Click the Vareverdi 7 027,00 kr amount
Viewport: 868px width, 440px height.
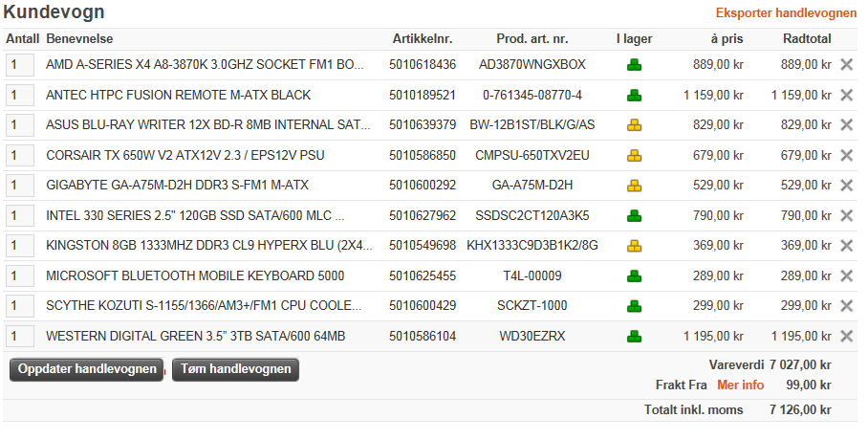pos(800,365)
